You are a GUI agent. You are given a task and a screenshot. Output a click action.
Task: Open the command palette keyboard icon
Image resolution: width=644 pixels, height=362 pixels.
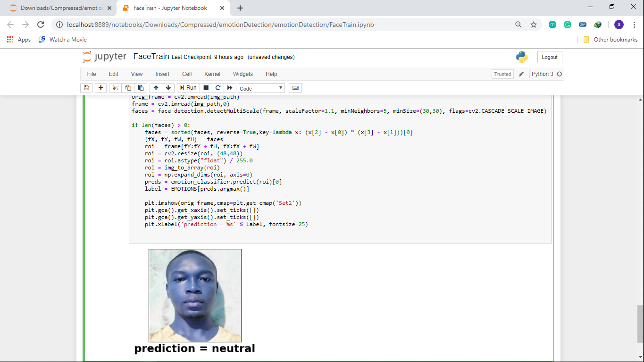pyautogui.click(x=295, y=88)
